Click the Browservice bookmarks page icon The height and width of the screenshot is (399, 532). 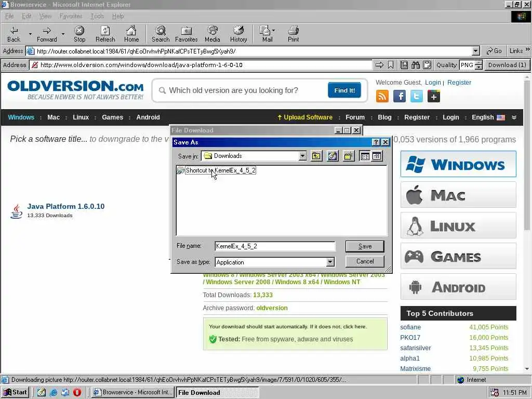404,65
